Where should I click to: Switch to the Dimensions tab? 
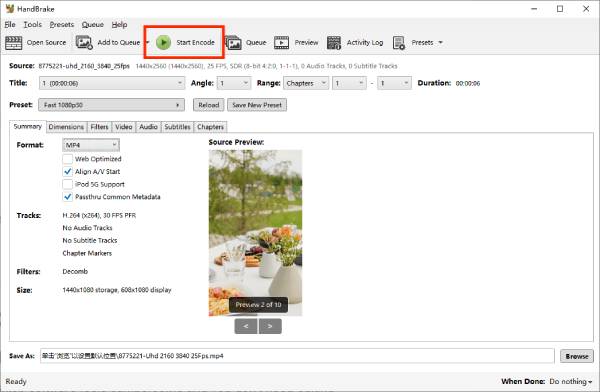click(x=66, y=127)
